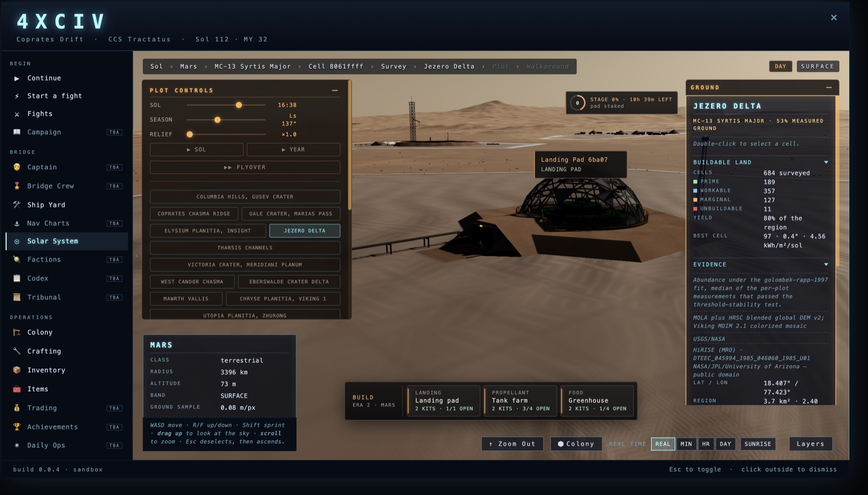Screen dimensions: 868x495
Task: Click the Codex clipboard icon
Action: (17, 278)
